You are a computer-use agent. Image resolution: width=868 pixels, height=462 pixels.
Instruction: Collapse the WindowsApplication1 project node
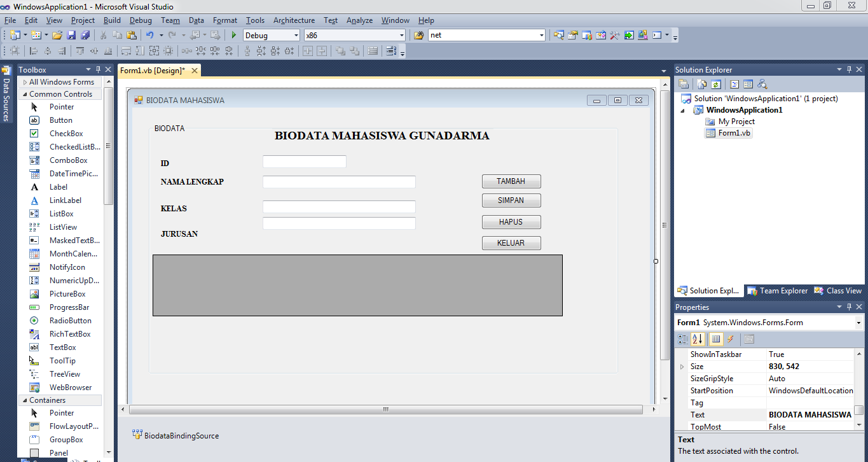[x=684, y=110]
